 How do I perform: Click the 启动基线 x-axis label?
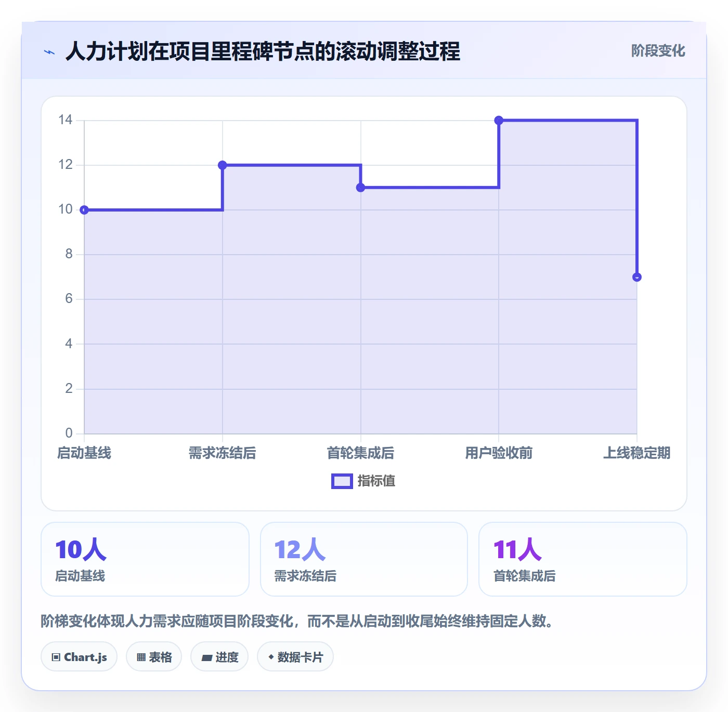click(84, 453)
